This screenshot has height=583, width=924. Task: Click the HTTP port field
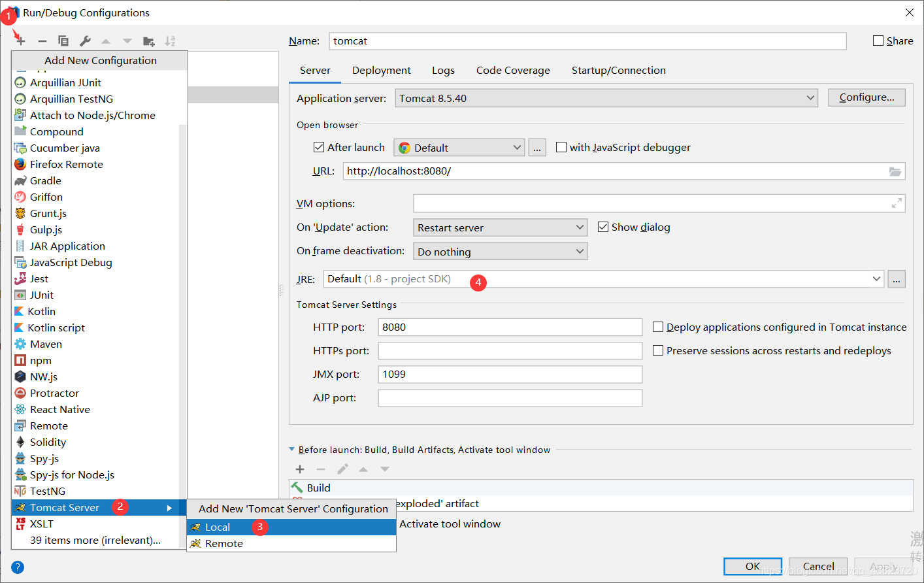510,327
